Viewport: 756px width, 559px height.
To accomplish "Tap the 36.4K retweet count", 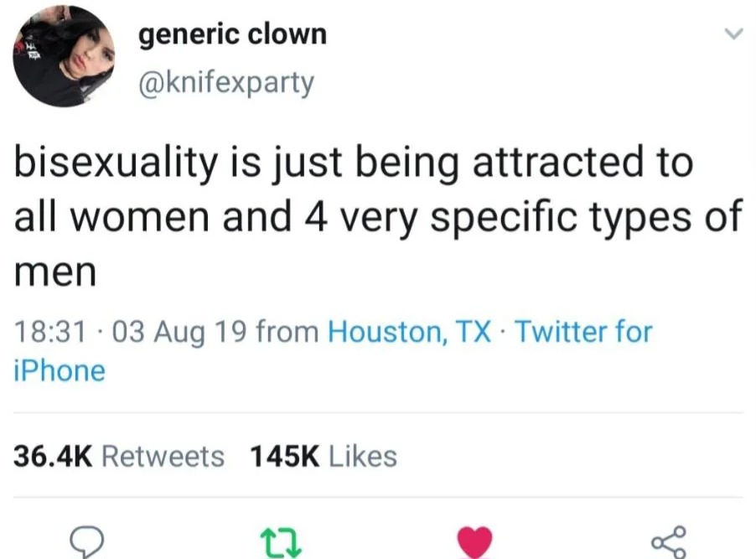I will (x=53, y=456).
